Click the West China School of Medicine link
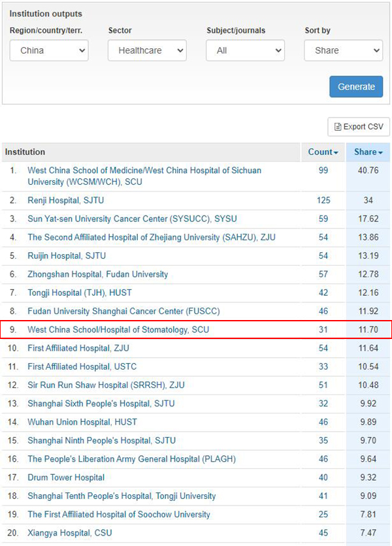The image size is (392, 546). pos(144,170)
